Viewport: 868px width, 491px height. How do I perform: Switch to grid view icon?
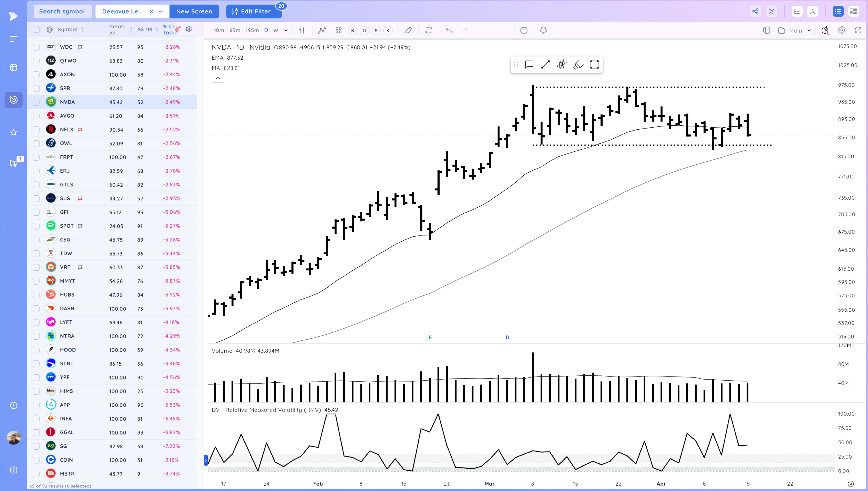coord(853,11)
